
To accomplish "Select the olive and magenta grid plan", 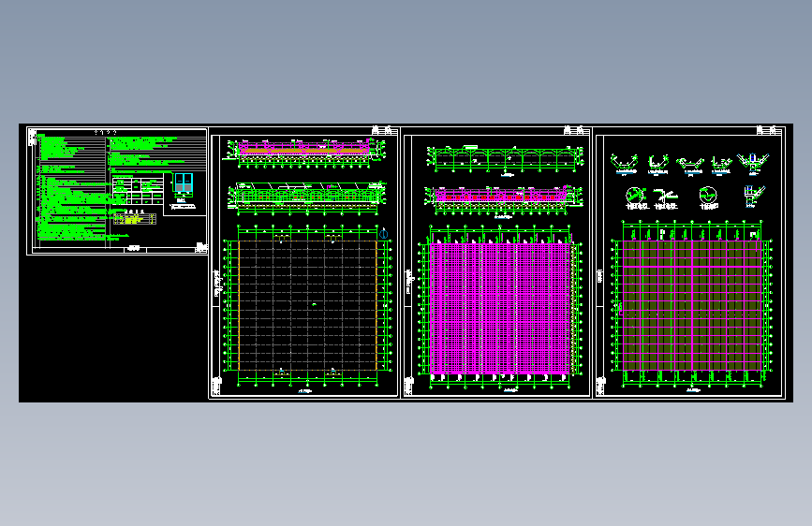I will (x=692, y=304).
